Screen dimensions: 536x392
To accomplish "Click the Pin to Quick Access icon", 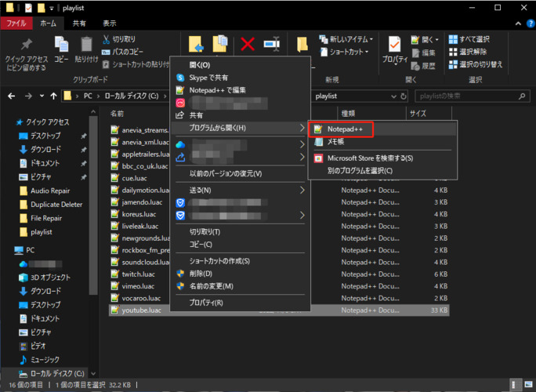I will tap(26, 45).
